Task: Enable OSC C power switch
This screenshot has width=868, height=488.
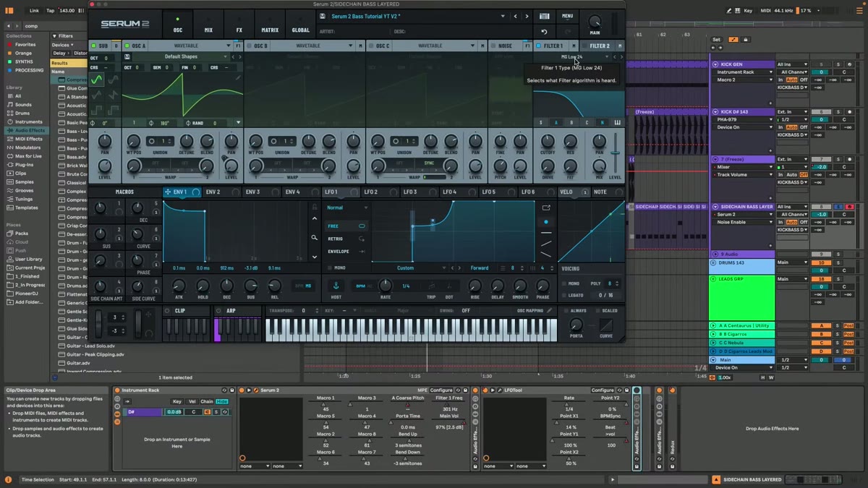Action: point(370,46)
